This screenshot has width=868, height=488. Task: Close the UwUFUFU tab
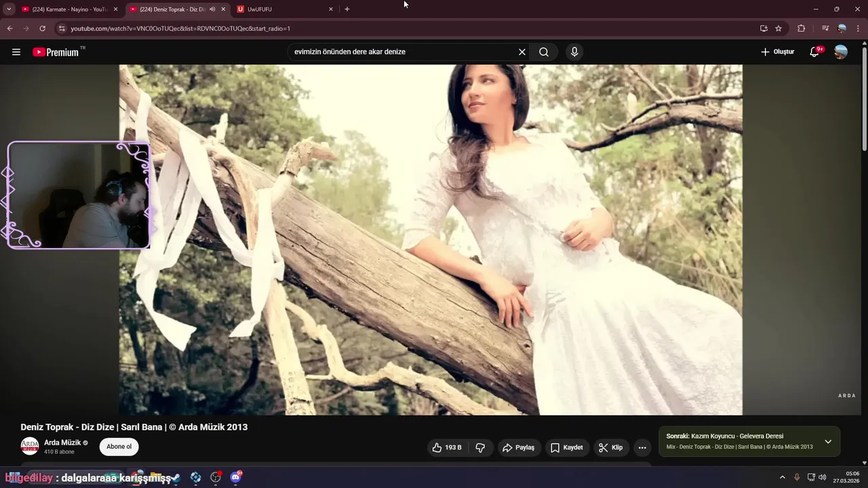(331, 9)
